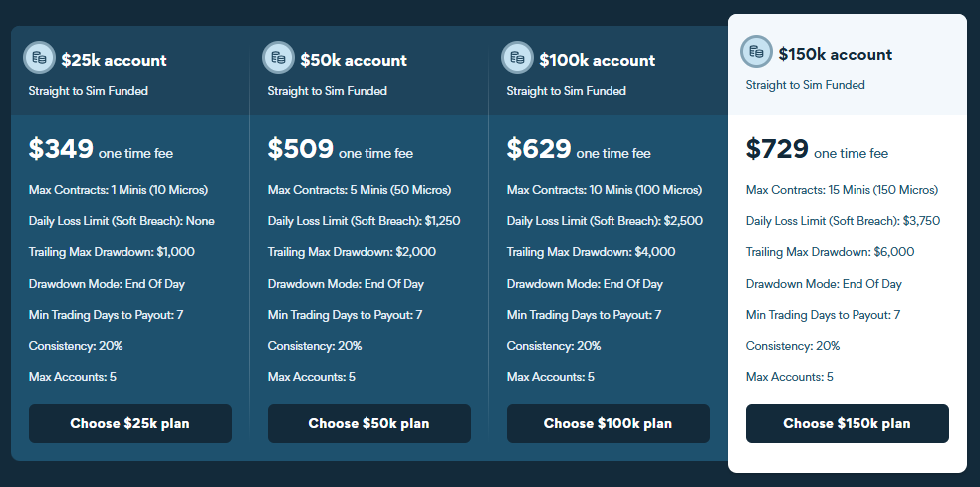980x487 pixels.
Task: Select the $150k account title
Action: 835,54
